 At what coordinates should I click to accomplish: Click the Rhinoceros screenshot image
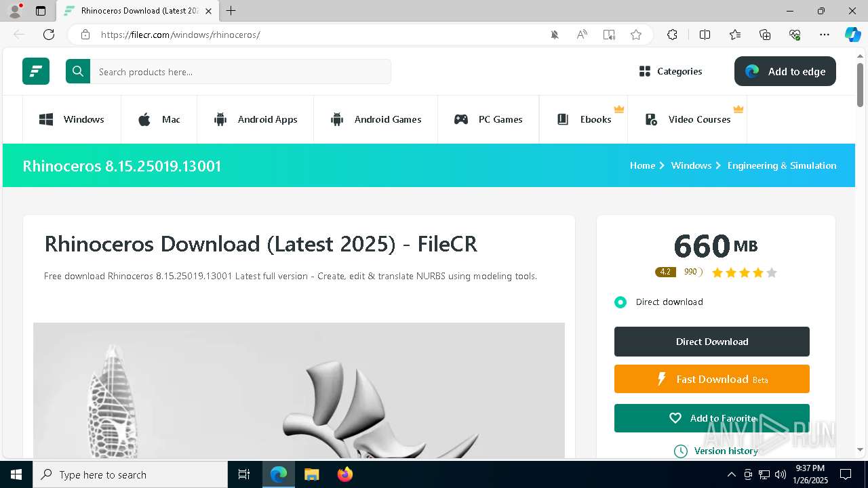click(x=299, y=390)
